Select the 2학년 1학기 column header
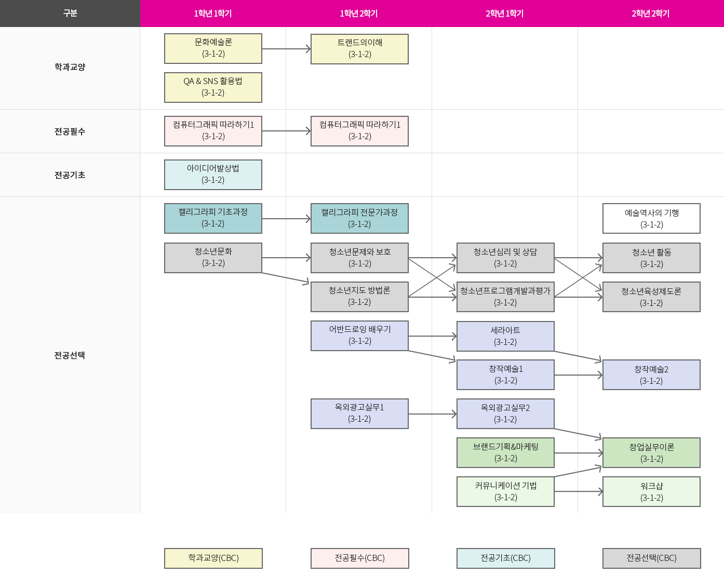Image resolution: width=724 pixels, height=588 pixels. click(x=505, y=14)
